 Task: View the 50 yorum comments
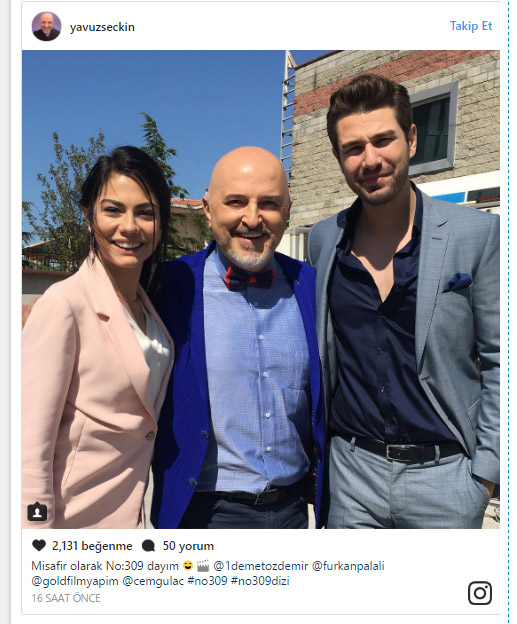pyautogui.click(x=188, y=546)
